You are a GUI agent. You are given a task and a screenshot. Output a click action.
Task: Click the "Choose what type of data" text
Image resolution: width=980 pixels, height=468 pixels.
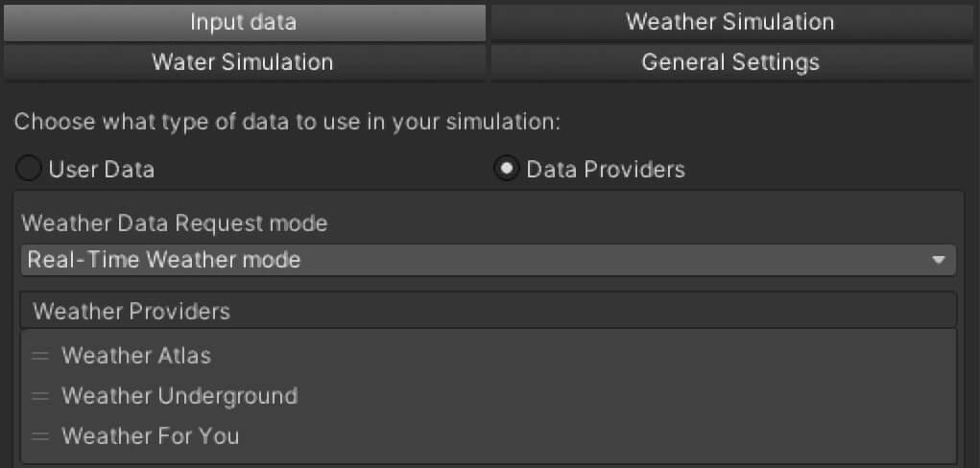(x=287, y=123)
